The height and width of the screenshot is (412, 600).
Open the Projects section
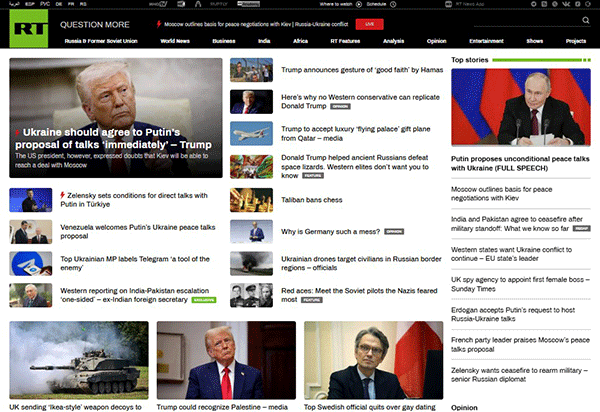[576, 41]
